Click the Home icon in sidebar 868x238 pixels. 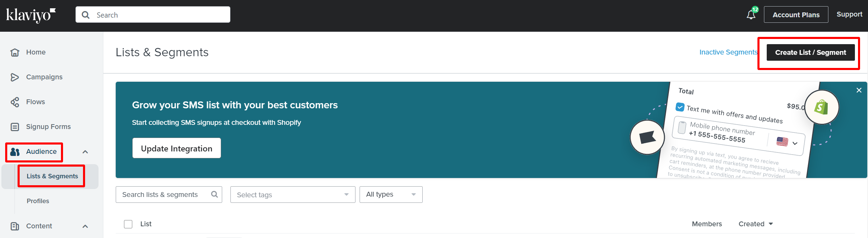click(x=15, y=52)
